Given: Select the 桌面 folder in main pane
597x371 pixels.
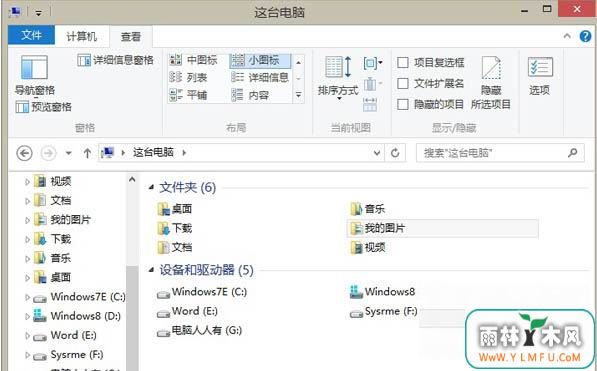Looking at the screenshot, I should [x=175, y=209].
